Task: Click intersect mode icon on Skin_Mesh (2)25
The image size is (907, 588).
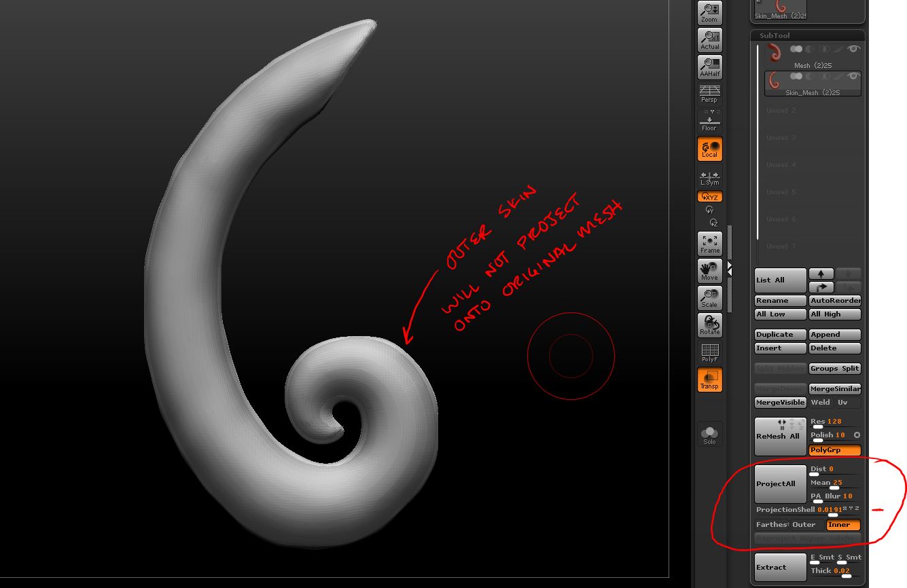Action: [825, 76]
